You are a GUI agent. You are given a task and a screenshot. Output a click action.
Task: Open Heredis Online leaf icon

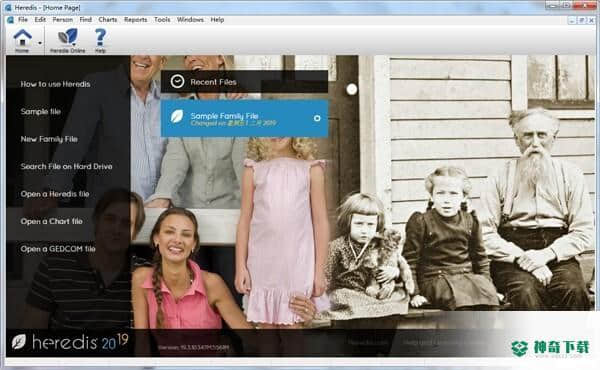(x=68, y=37)
